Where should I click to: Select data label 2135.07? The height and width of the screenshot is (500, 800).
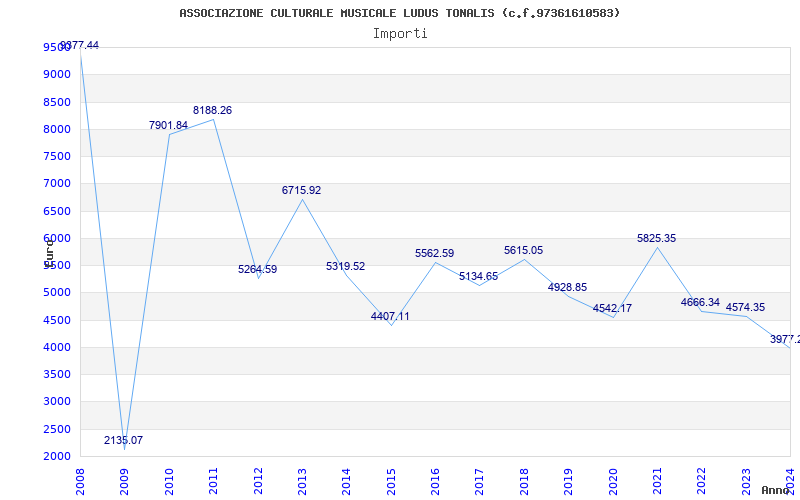123,440
